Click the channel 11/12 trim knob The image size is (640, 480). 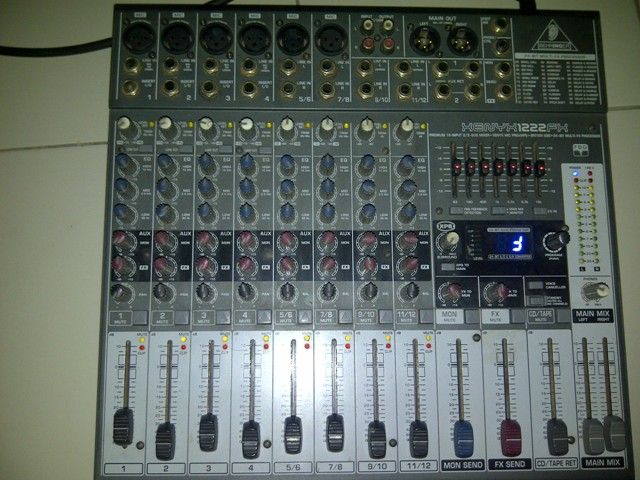[x=406, y=127]
